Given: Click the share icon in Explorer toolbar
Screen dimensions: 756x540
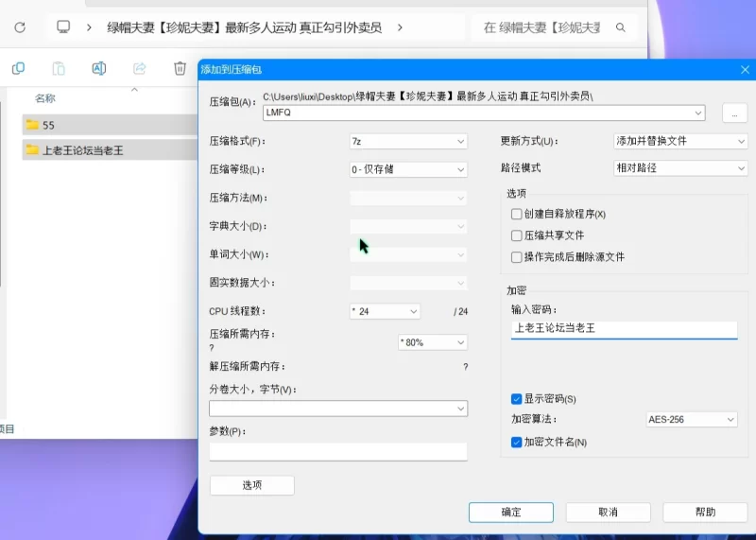Looking at the screenshot, I should pyautogui.click(x=139, y=68).
